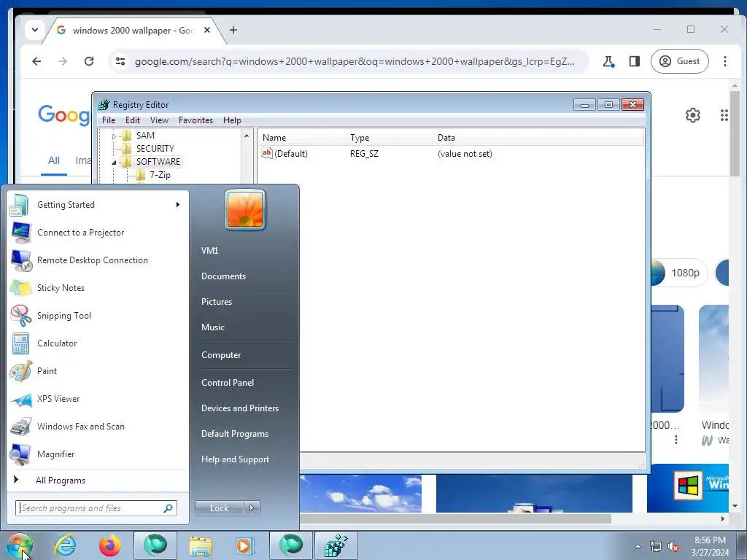Select the 7-Zip registry key

pos(160,175)
